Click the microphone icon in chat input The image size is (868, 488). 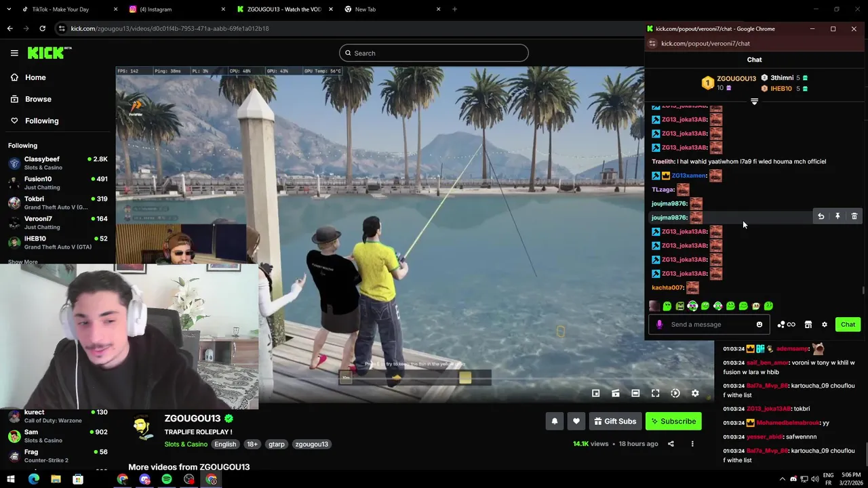(x=659, y=325)
